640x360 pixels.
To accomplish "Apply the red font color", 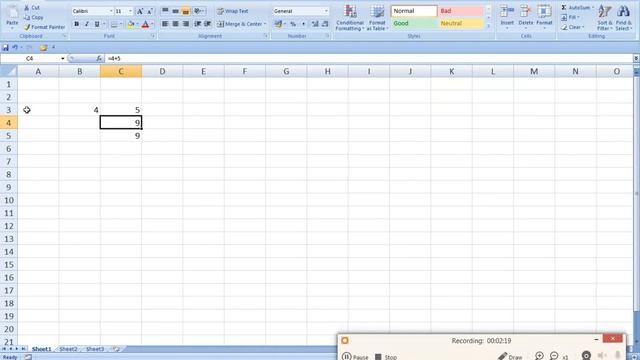I will 145,24.
